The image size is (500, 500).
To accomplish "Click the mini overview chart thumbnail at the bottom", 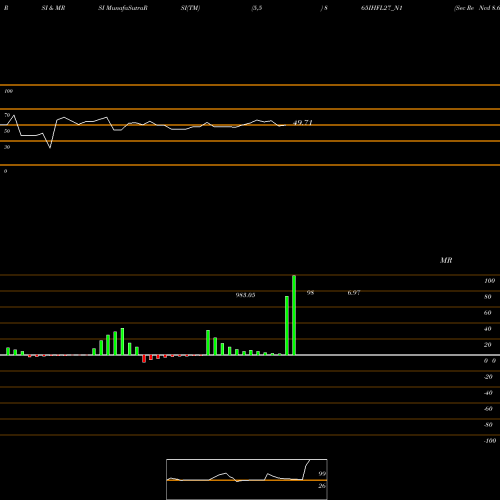I will 247,479.
